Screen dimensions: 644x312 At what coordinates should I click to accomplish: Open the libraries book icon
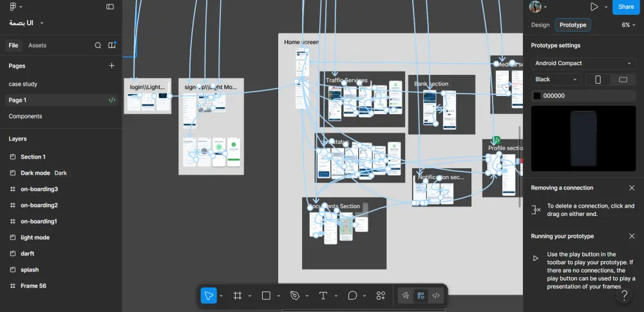(111, 46)
